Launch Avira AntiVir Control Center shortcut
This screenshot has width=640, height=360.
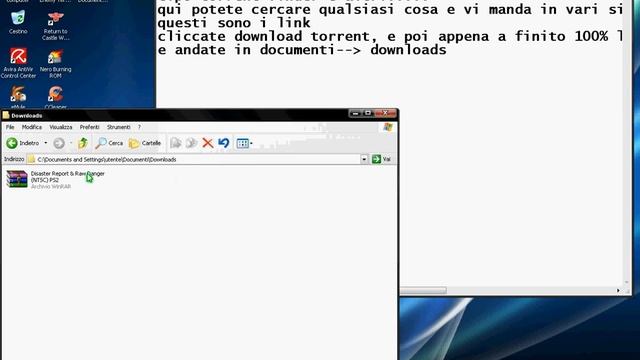[18, 62]
